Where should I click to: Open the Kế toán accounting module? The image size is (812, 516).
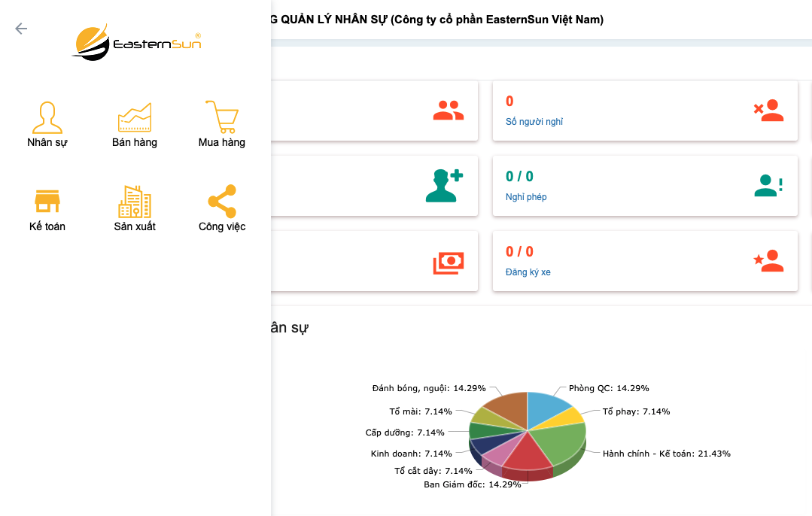point(47,208)
